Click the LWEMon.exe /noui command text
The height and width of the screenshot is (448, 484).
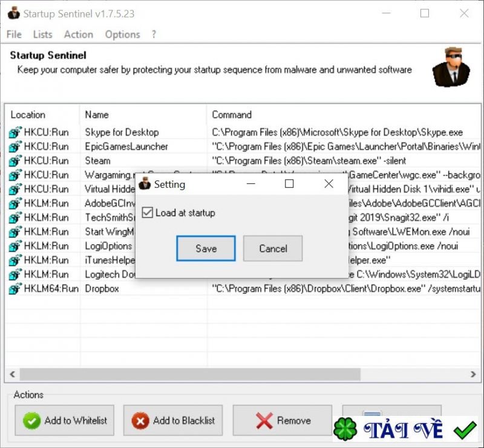(411, 232)
